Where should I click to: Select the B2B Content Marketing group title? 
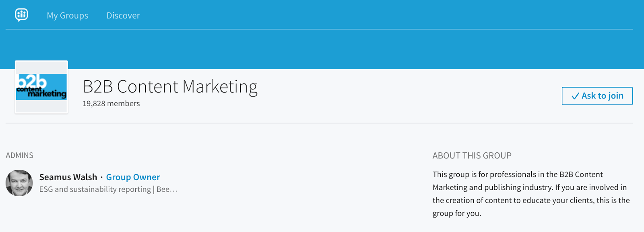coord(170,87)
